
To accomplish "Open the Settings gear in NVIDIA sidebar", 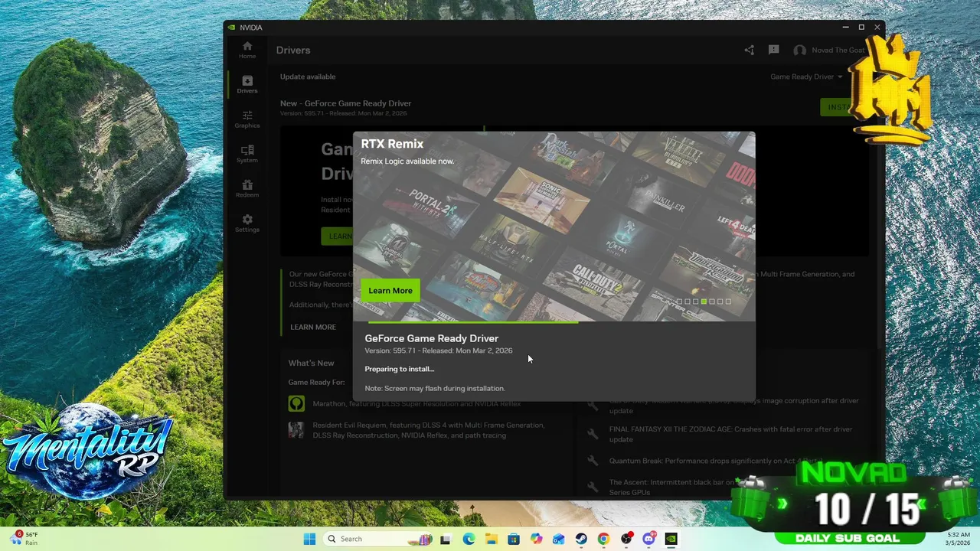I will tap(247, 223).
